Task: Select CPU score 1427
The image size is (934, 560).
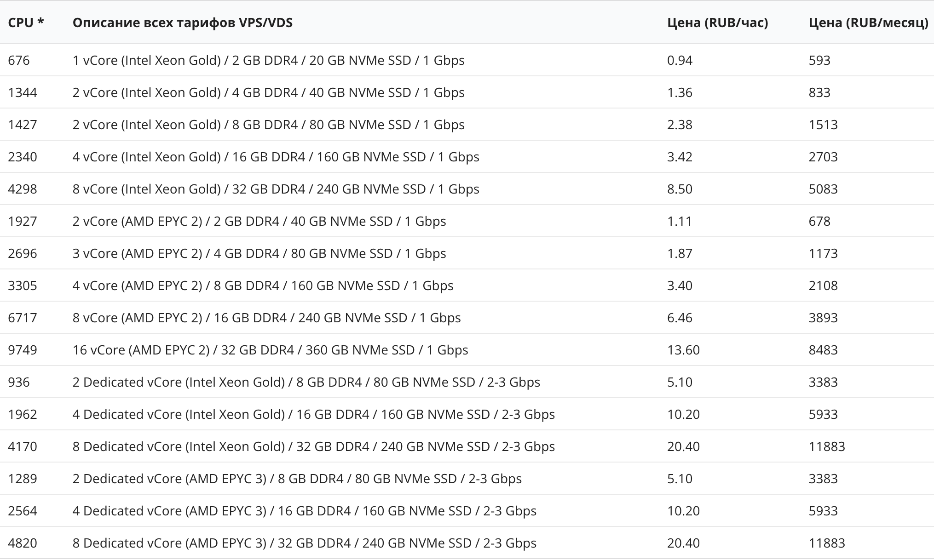Action: click(x=23, y=125)
